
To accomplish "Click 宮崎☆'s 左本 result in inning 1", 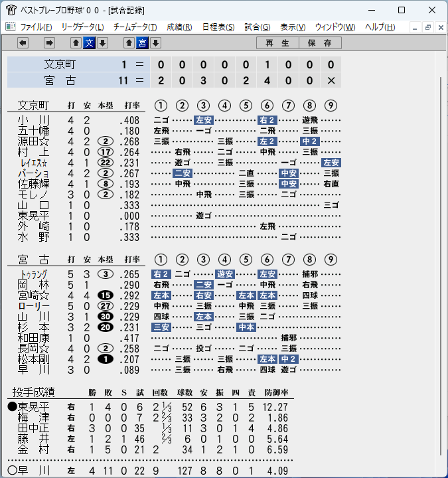I will point(161,295).
